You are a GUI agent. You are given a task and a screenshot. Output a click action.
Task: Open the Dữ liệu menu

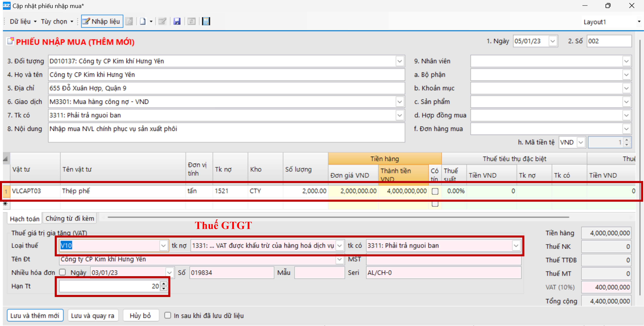(23, 21)
